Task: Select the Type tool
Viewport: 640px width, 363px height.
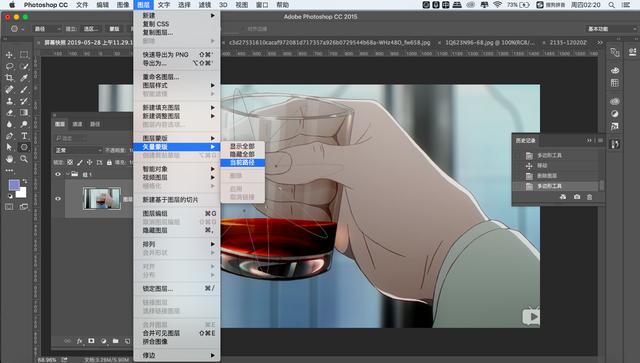Action: (x=24, y=136)
